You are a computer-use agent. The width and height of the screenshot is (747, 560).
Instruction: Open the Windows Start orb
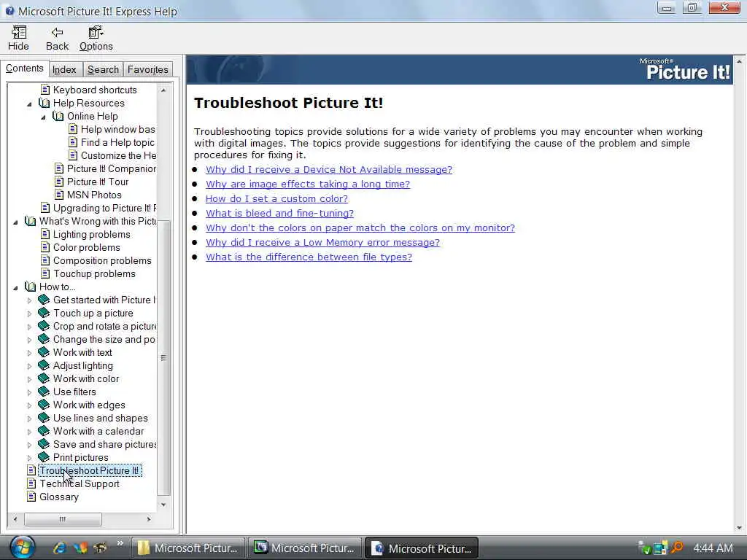point(23,547)
